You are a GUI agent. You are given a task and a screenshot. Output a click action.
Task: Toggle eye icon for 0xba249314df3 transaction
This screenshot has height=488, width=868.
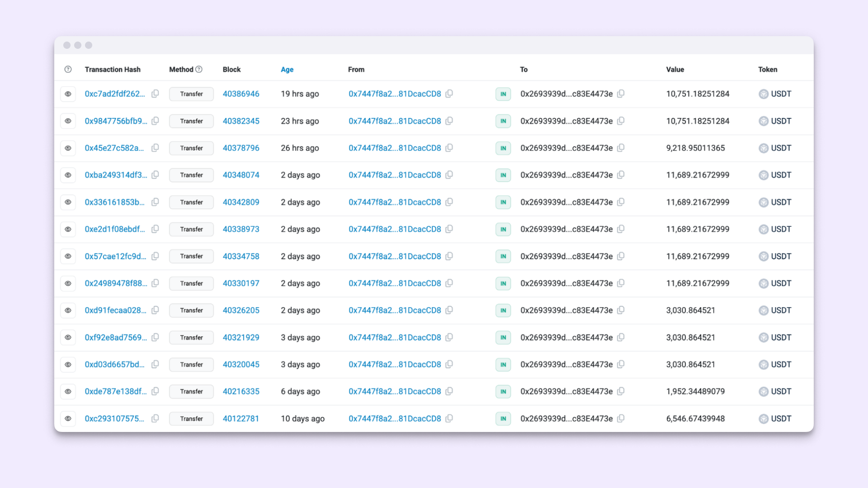69,174
